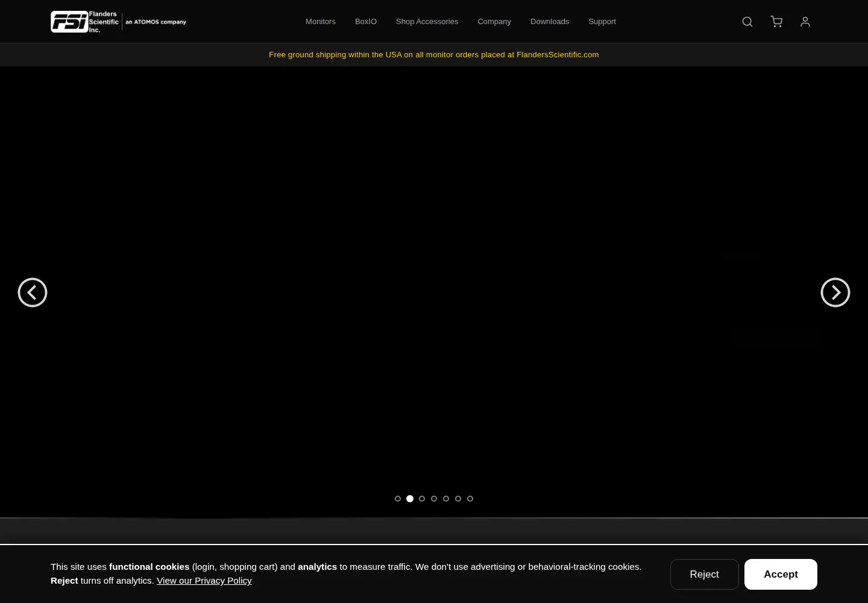Open the BoxIO menu item
This screenshot has height=603, width=868.
tap(366, 22)
